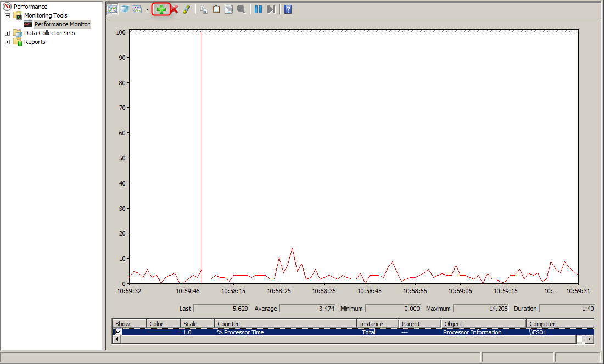Click the View Log Data icon
604x364 pixels.
click(125, 9)
